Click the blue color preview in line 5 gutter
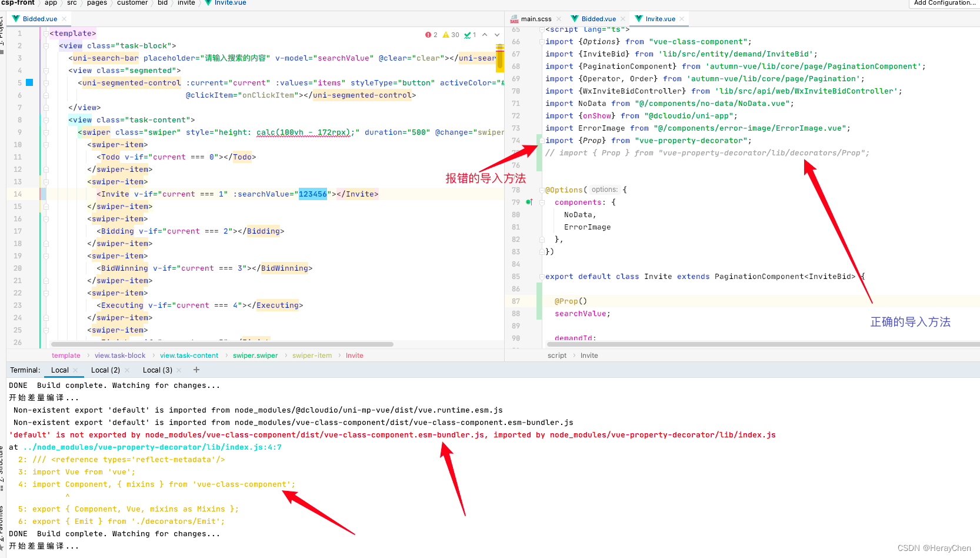Image resolution: width=980 pixels, height=558 pixels. pos(29,82)
